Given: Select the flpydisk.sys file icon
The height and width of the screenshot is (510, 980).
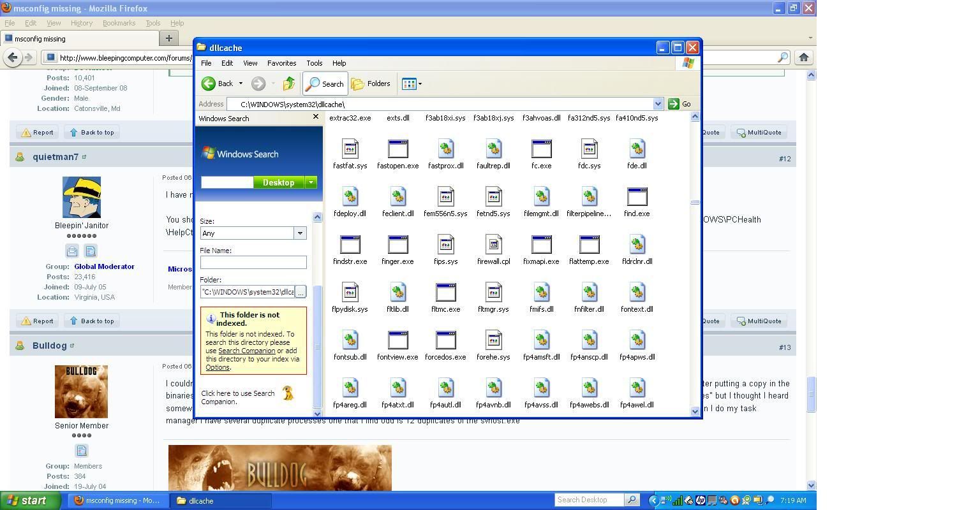Looking at the screenshot, I should pos(350,293).
